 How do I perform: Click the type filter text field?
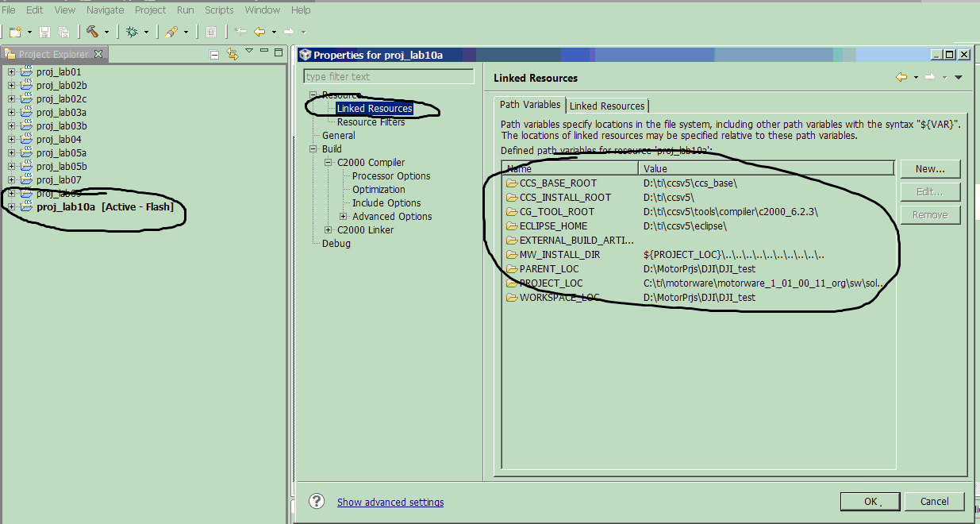pyautogui.click(x=389, y=76)
